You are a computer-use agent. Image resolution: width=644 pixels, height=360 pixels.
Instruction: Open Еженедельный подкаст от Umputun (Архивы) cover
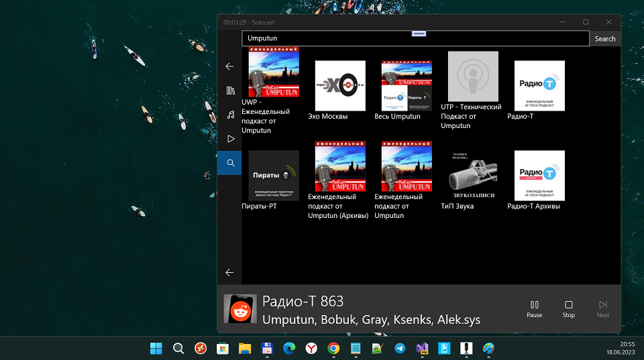(340, 166)
